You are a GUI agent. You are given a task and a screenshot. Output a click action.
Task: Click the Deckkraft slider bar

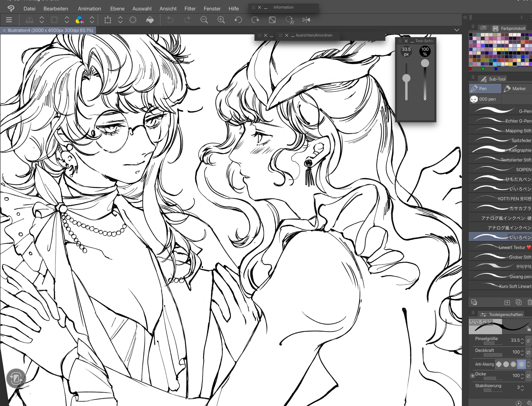[493, 355]
